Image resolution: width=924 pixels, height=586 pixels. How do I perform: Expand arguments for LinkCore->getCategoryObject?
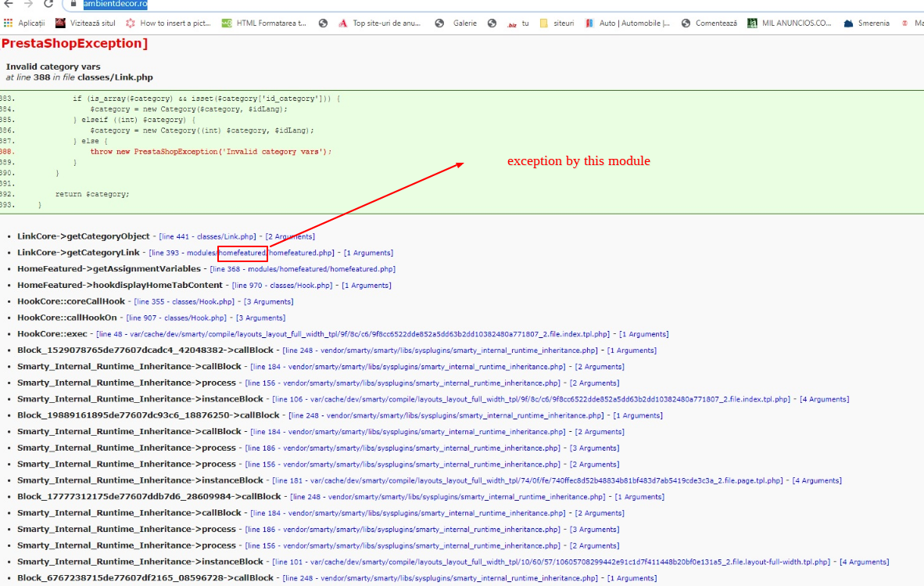(290, 236)
